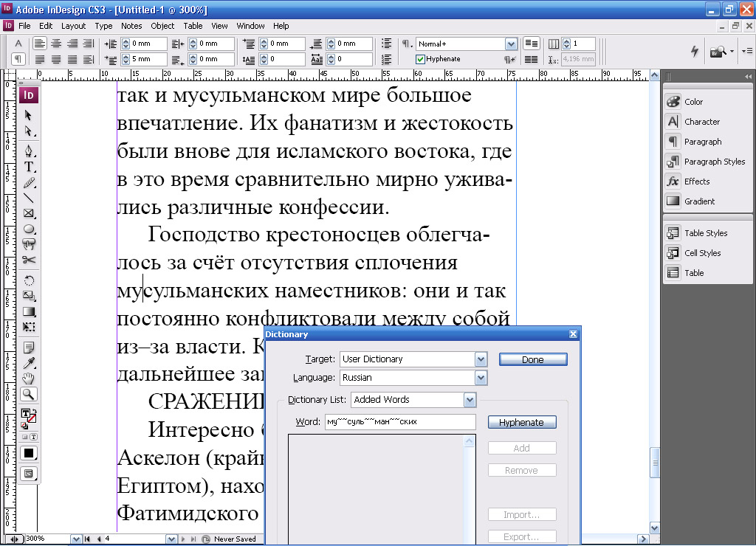Select the Hand tool
The height and width of the screenshot is (546, 756).
point(29,379)
